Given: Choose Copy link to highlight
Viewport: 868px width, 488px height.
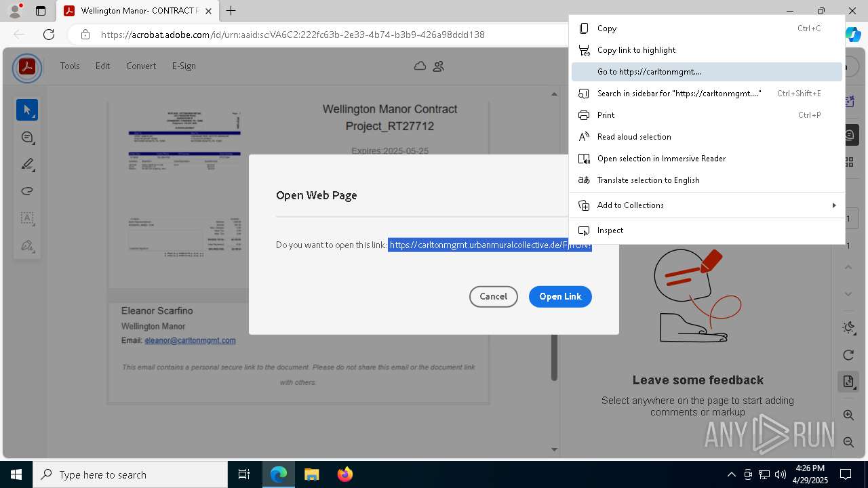Looking at the screenshot, I should click(x=707, y=50).
